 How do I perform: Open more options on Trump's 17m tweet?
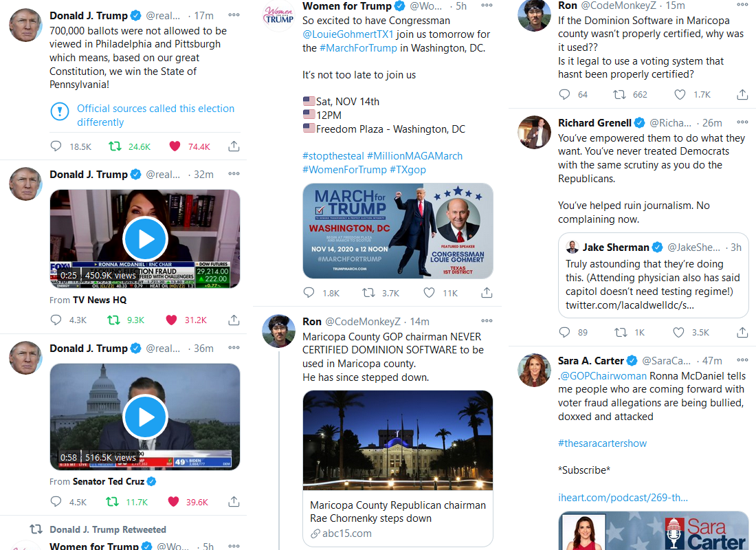(x=234, y=15)
